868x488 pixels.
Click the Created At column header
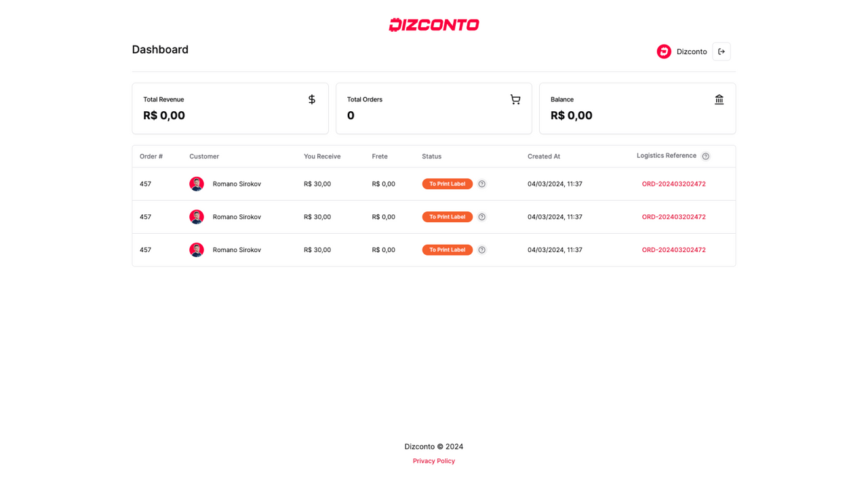[x=544, y=157]
